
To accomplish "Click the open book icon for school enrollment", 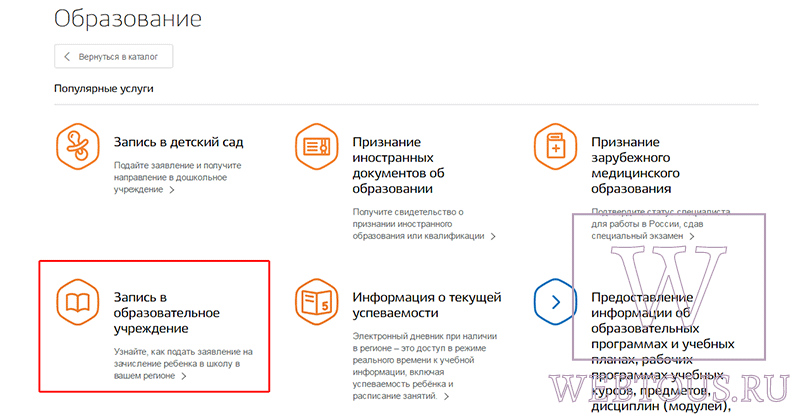I will pyautogui.click(x=78, y=302).
